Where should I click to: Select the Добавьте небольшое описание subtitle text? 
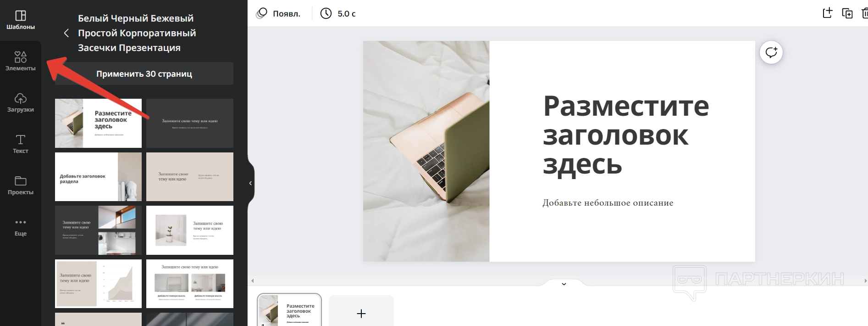(608, 203)
